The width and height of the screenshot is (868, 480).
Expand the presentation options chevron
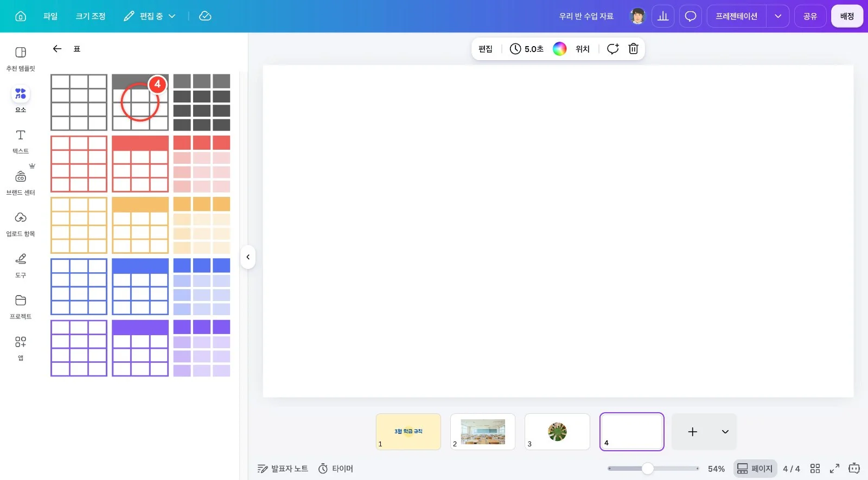[x=778, y=16]
